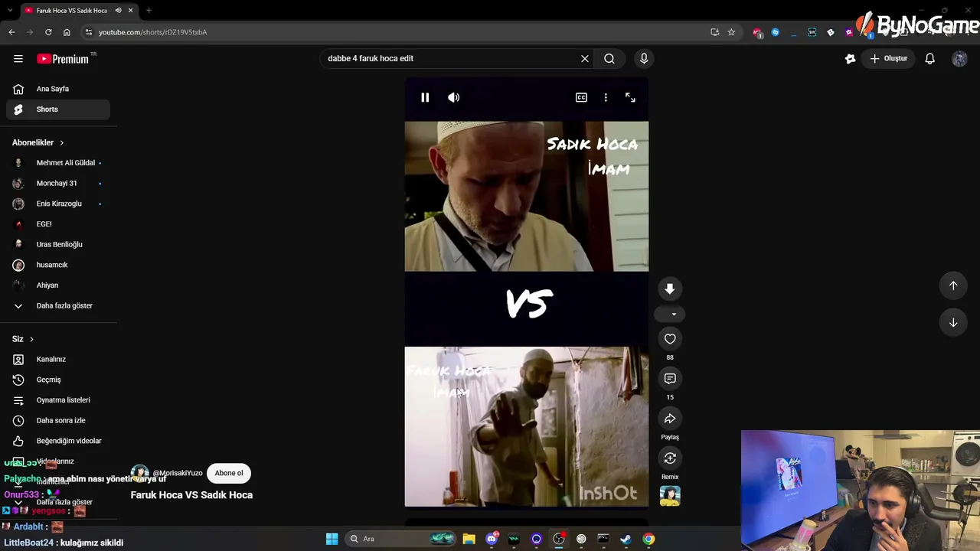Screen dimensions: 980x551
Task: Submit search with the magnifier button
Action: (x=609, y=59)
